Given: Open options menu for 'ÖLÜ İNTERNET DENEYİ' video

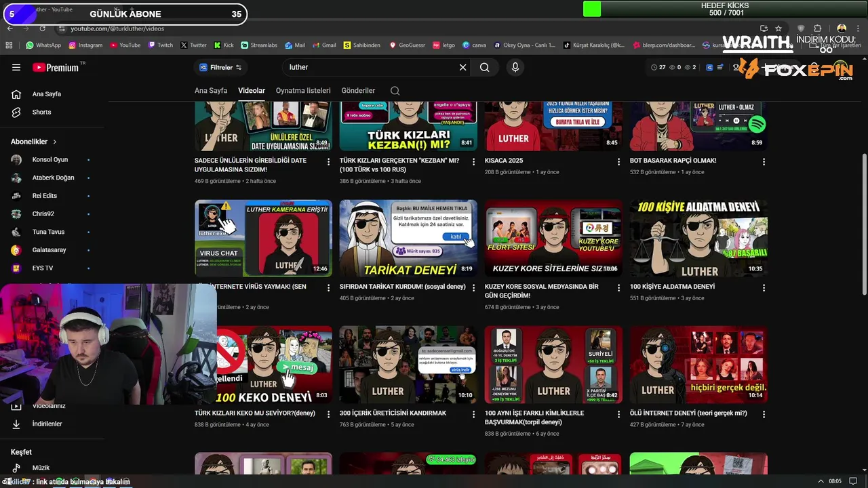Looking at the screenshot, I should coord(764,414).
